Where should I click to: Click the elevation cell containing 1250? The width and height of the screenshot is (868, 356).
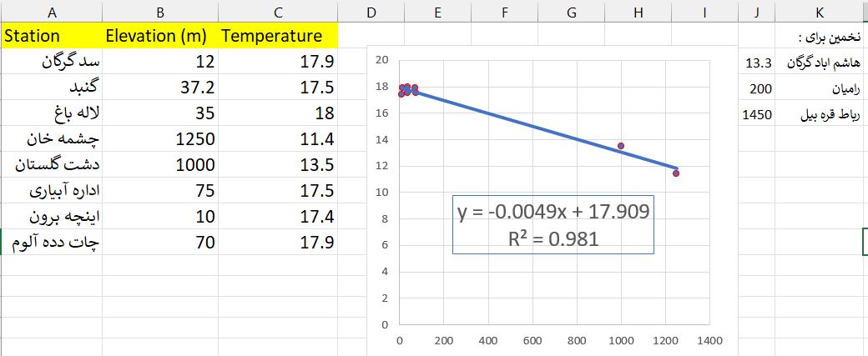click(160, 139)
